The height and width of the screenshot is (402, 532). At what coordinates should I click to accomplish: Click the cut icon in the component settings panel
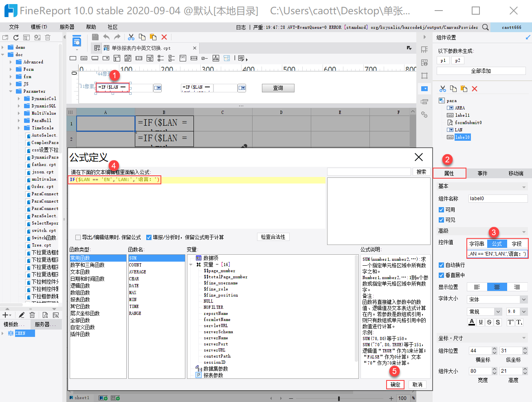click(442, 89)
